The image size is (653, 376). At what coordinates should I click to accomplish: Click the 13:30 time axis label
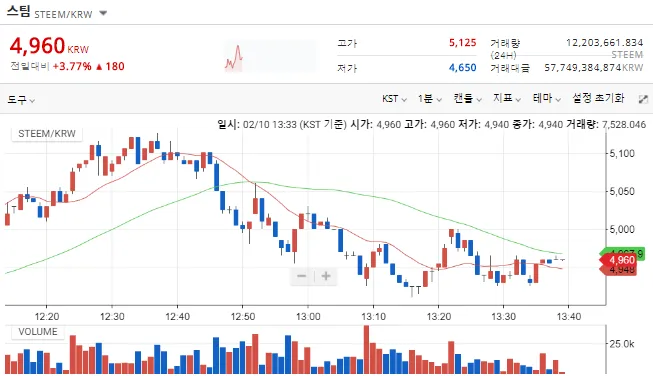pyautogui.click(x=503, y=317)
